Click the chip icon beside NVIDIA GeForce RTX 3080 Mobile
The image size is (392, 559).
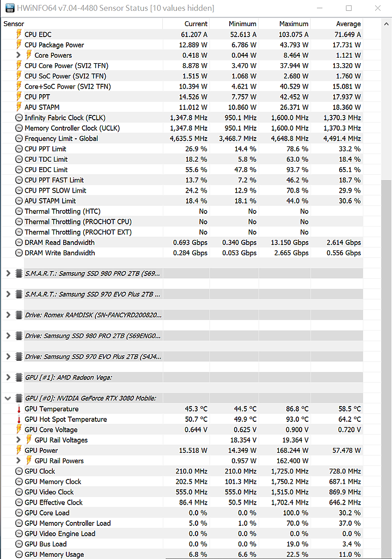(x=19, y=398)
